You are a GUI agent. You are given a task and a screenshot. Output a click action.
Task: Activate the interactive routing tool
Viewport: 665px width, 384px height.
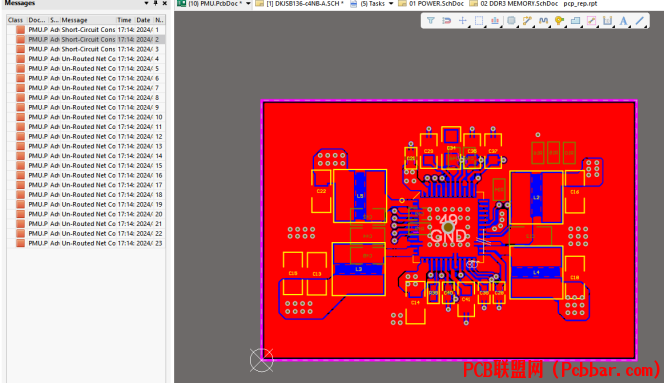pos(527,20)
